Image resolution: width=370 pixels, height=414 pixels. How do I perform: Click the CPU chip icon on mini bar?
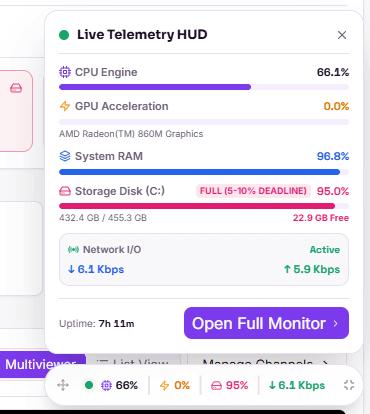point(106,385)
